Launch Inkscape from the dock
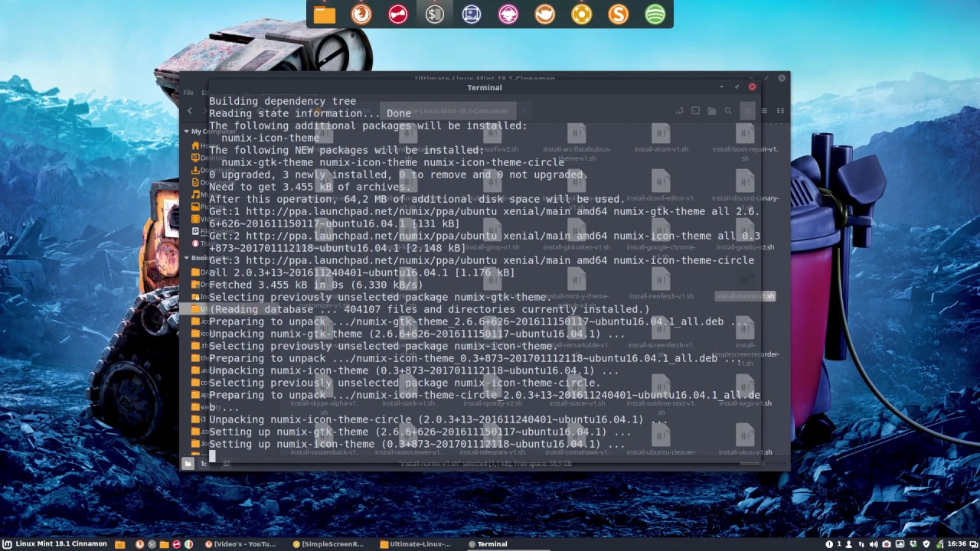The height and width of the screenshot is (551, 980). (508, 14)
